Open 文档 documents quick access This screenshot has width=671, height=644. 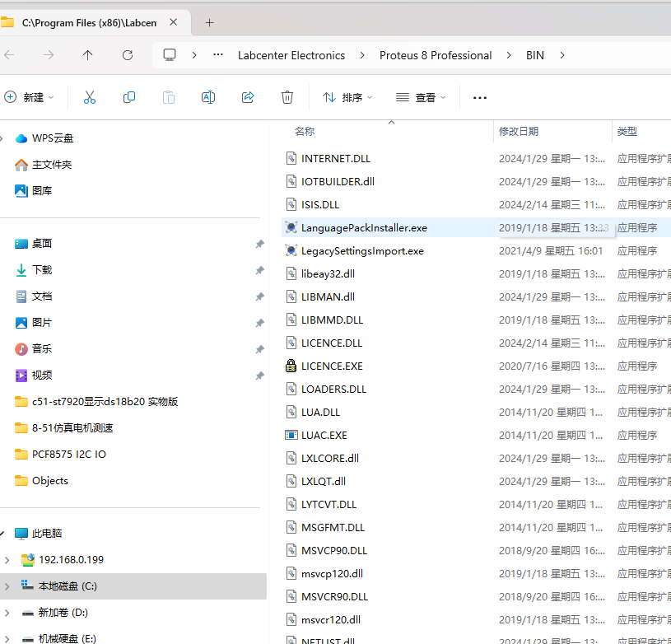(34, 296)
